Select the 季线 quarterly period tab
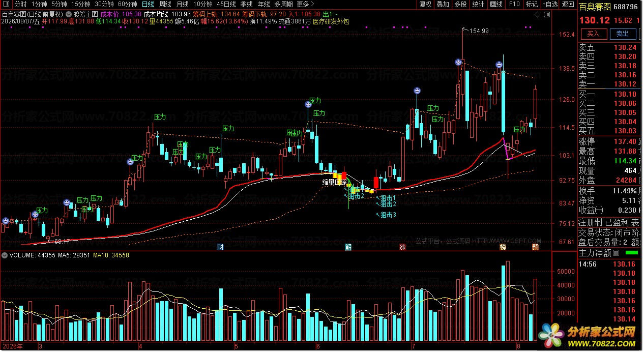644x352 pixels. [x=247, y=4]
